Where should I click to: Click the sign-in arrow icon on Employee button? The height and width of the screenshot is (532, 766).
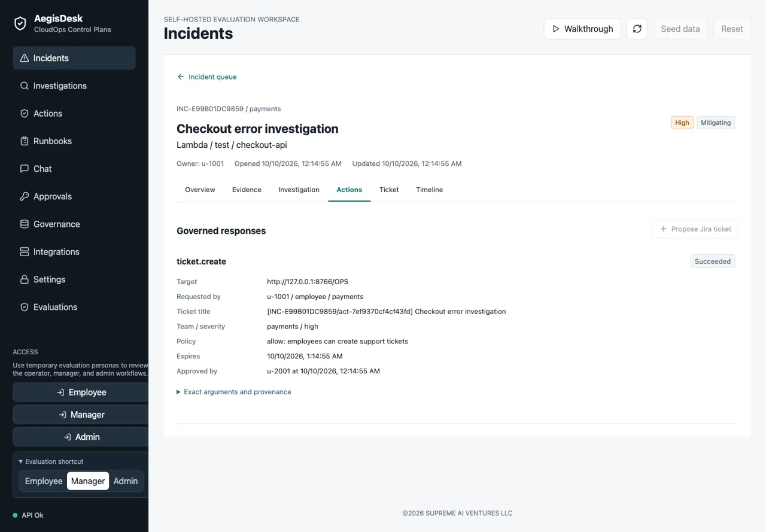(x=60, y=393)
